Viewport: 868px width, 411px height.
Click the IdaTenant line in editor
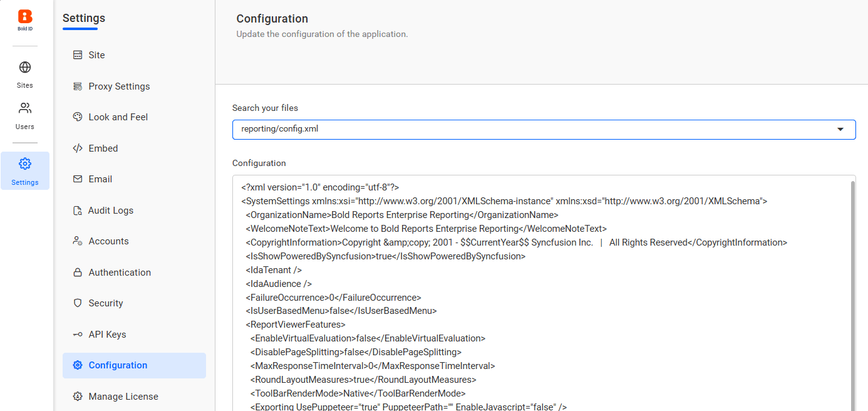(x=274, y=270)
